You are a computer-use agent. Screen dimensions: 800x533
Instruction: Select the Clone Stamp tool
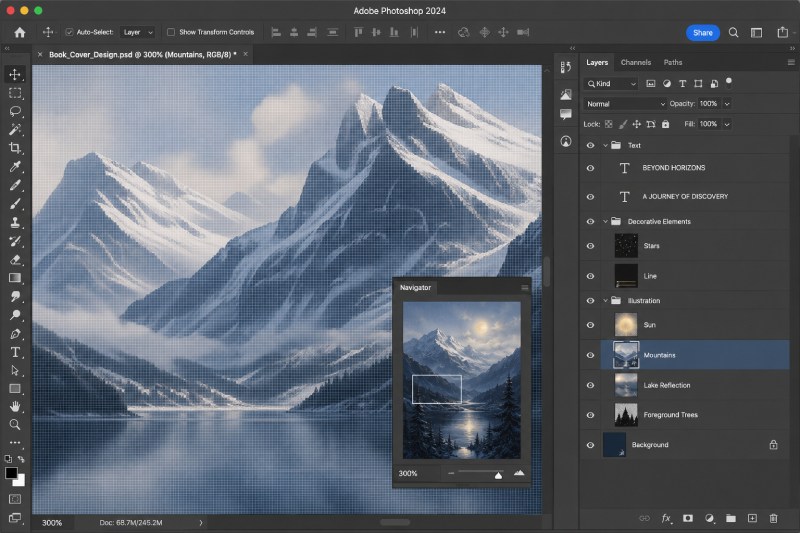tap(15, 222)
